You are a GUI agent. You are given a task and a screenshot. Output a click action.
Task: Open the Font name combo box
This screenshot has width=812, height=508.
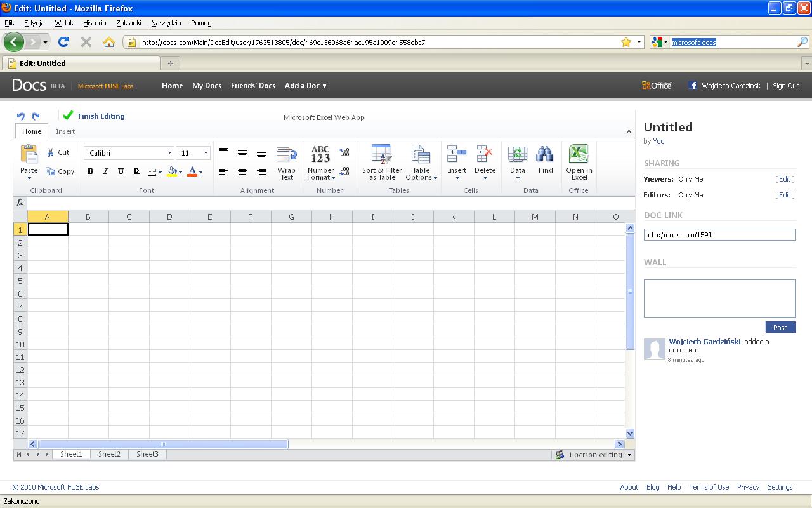tap(129, 153)
